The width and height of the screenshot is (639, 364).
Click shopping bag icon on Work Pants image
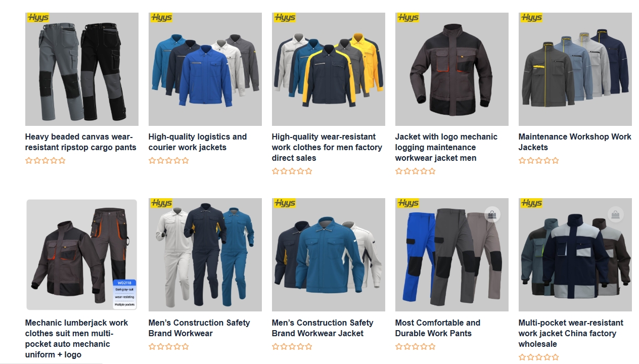point(492,214)
